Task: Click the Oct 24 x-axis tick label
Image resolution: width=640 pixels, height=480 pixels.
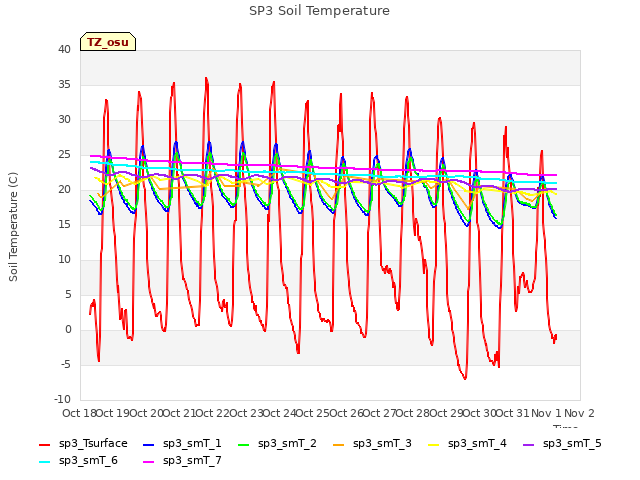Action: click(x=280, y=413)
